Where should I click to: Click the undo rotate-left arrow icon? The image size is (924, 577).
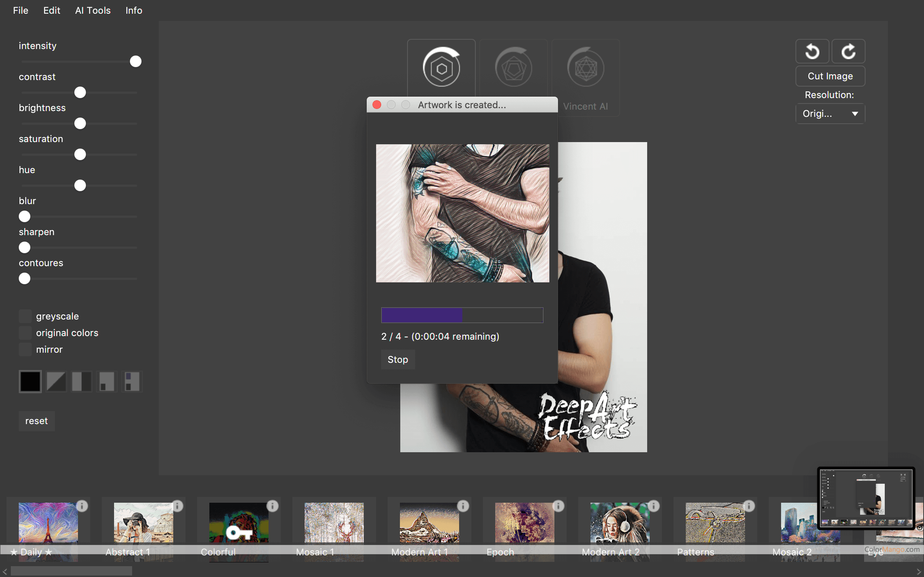tap(812, 52)
